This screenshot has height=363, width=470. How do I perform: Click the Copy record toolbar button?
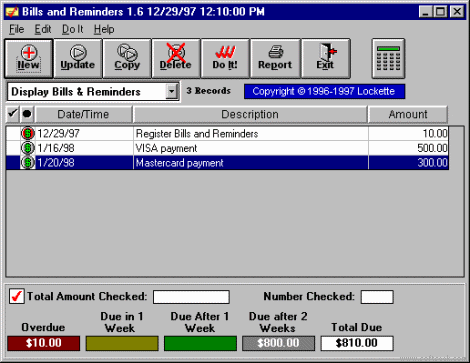click(x=127, y=58)
